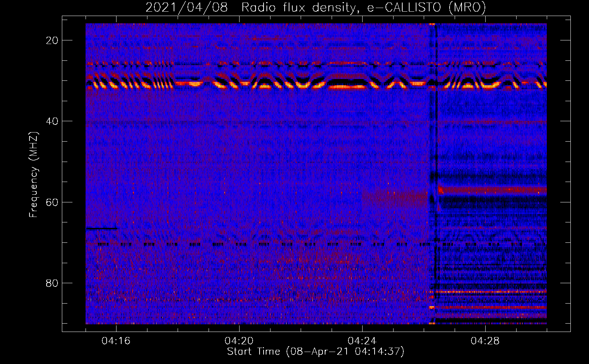
Task: Select the 04:20 time tick label
Action: click(x=239, y=341)
